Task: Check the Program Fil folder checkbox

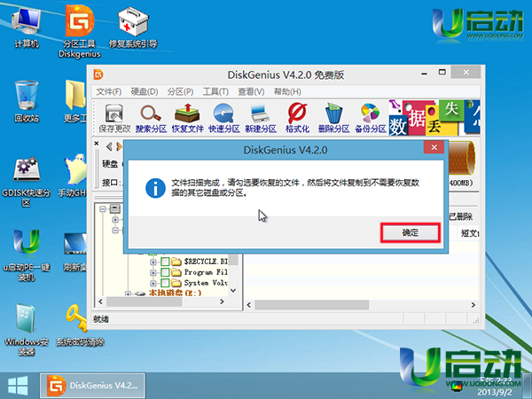Action: click(165, 272)
